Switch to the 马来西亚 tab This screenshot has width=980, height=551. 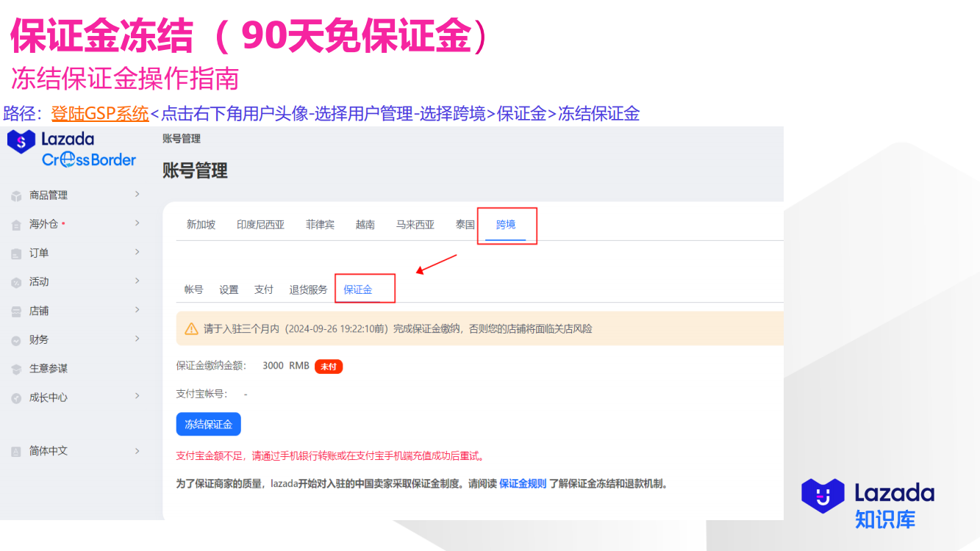(415, 225)
